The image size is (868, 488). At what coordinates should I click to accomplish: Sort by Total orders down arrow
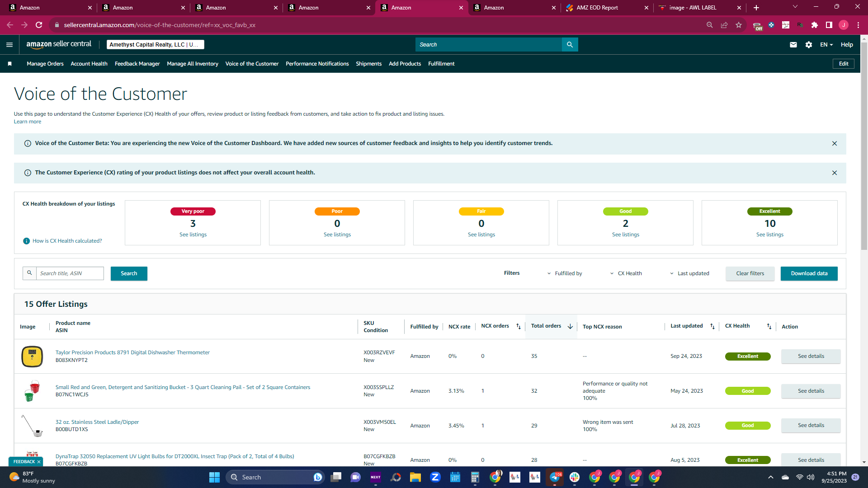coord(570,327)
